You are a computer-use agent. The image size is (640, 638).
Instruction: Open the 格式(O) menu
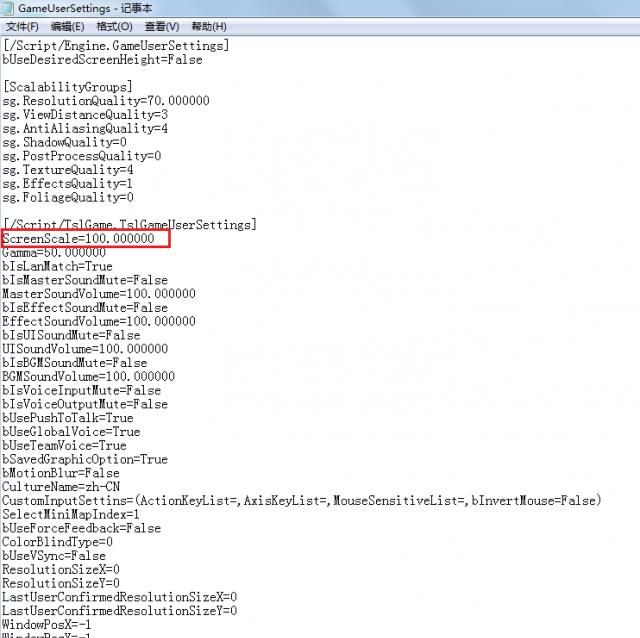tap(114, 27)
